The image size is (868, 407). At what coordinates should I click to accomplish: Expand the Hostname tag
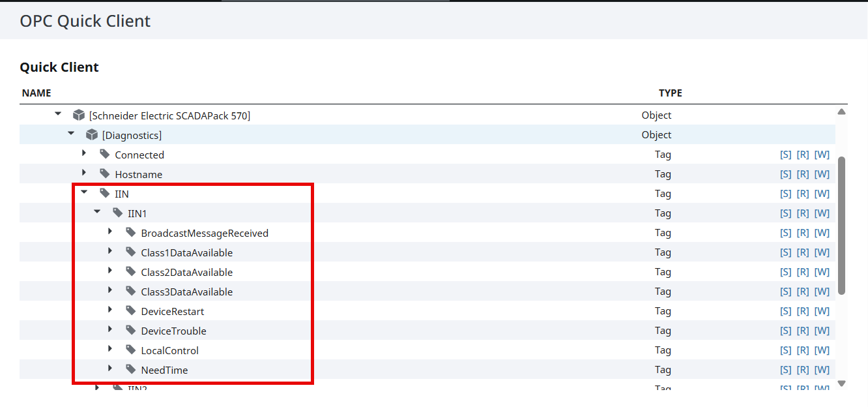point(84,173)
